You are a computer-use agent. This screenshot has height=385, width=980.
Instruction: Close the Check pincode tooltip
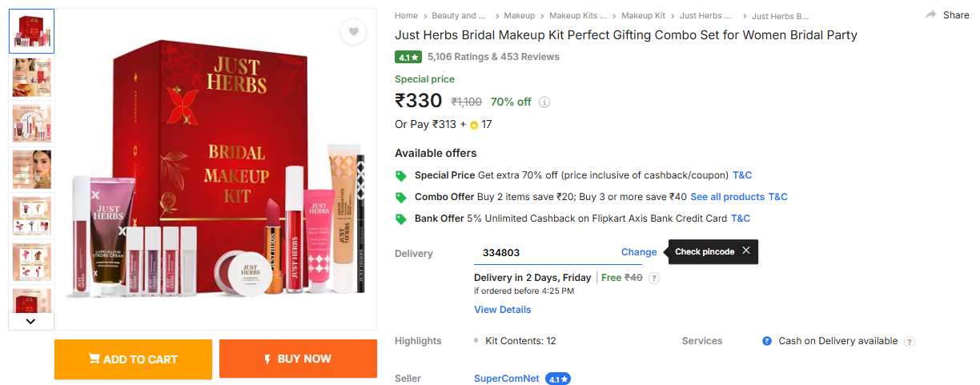click(x=746, y=251)
